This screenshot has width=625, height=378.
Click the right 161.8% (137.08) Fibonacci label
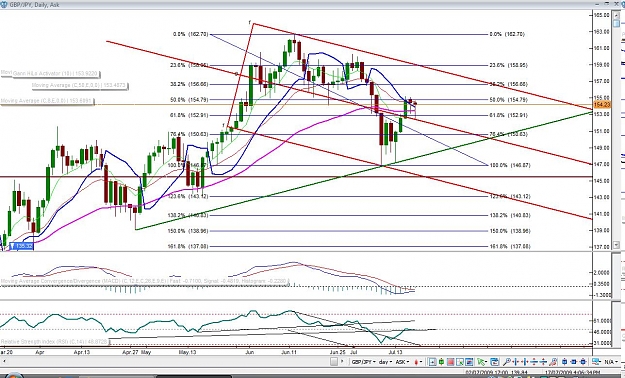(x=510, y=246)
